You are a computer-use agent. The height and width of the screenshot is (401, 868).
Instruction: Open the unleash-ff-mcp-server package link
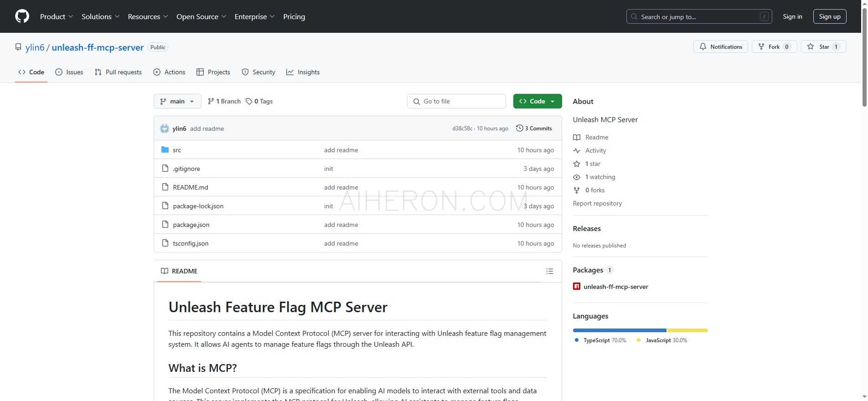coord(615,287)
